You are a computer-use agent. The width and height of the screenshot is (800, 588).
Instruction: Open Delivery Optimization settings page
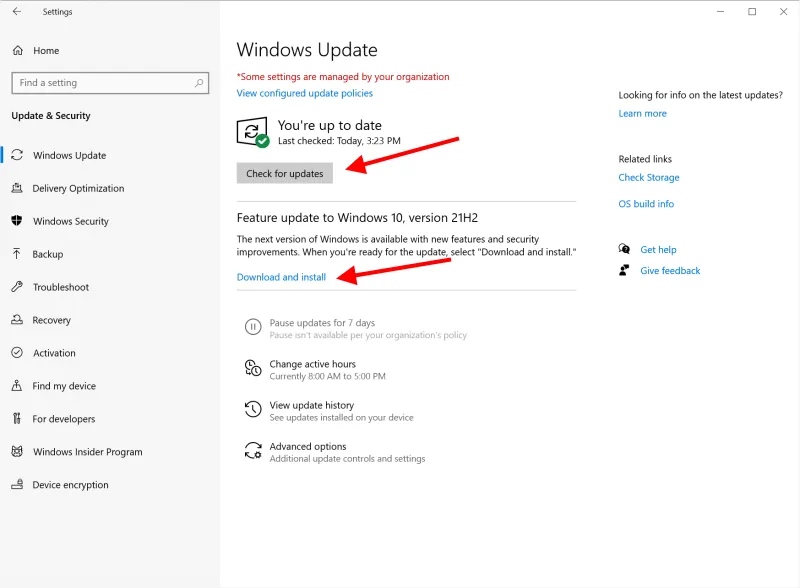click(78, 188)
